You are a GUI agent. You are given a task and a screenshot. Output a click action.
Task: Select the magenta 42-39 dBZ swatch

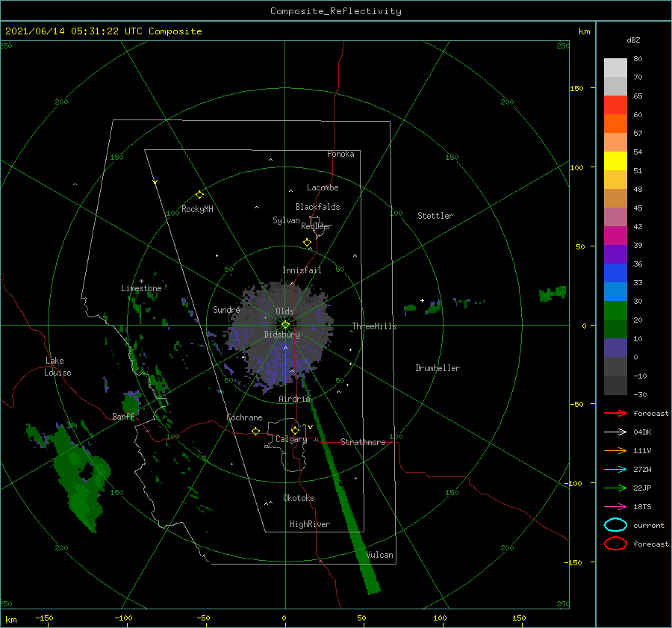coord(615,235)
